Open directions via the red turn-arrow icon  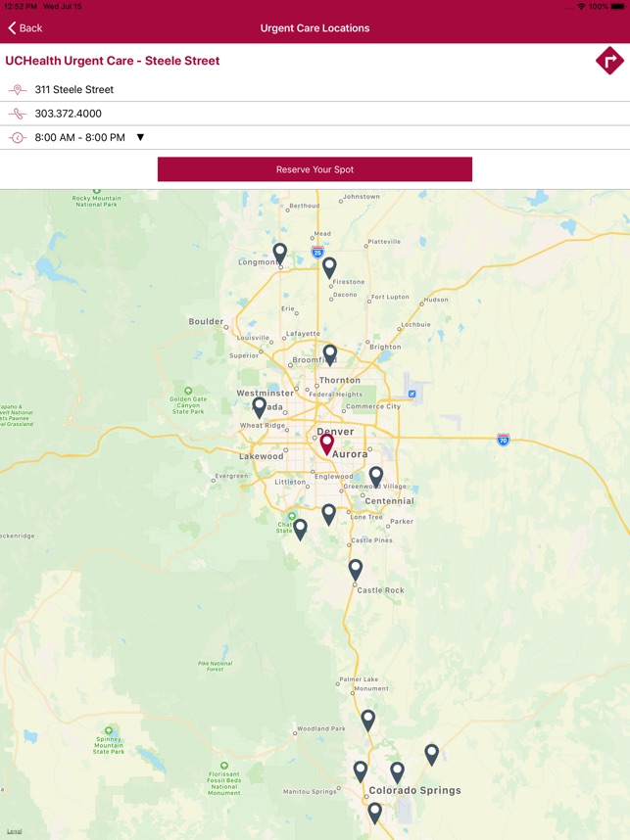609,61
